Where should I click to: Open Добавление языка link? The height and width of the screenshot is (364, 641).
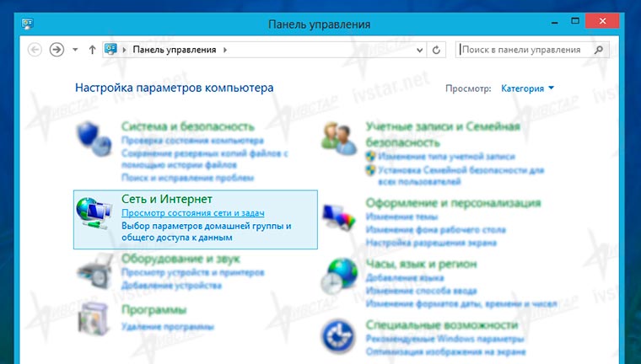click(404, 278)
